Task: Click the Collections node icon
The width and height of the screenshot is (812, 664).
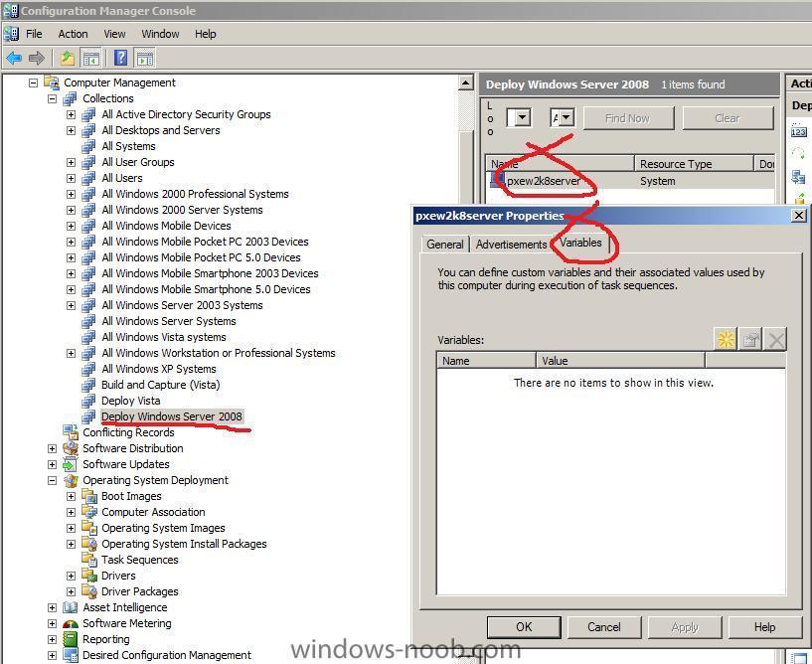Action: [x=70, y=98]
